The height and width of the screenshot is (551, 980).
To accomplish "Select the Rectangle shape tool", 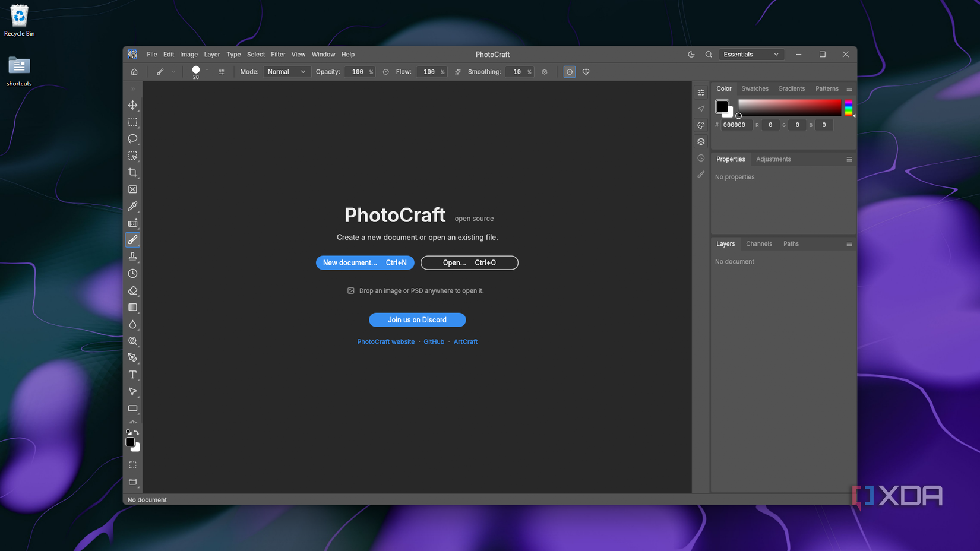I will [x=132, y=408].
